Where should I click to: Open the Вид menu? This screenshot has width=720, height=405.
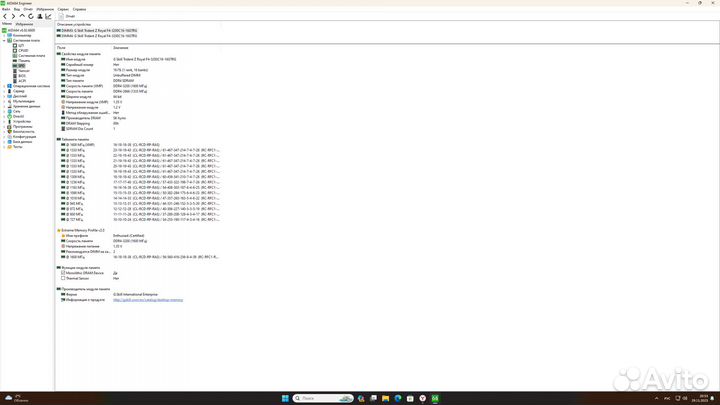coord(17,9)
